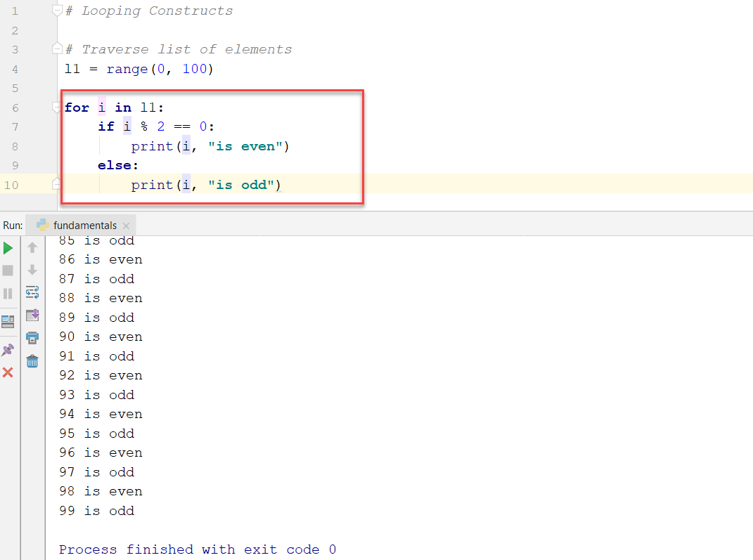This screenshot has height=560, width=753.
Task: Collapse the code region at line 3
Action: [x=58, y=48]
